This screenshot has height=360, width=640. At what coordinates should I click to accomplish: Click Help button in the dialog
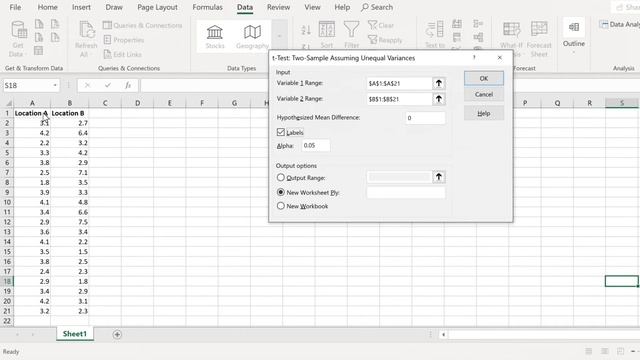pyautogui.click(x=484, y=113)
